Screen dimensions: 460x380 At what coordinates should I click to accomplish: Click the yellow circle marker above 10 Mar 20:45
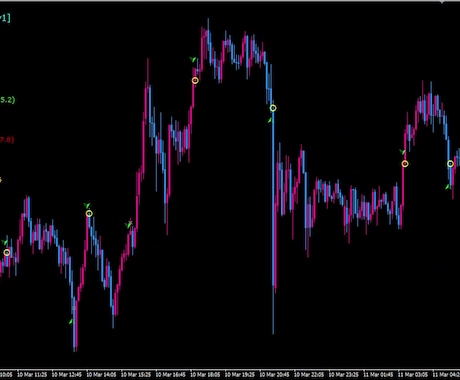273,108
